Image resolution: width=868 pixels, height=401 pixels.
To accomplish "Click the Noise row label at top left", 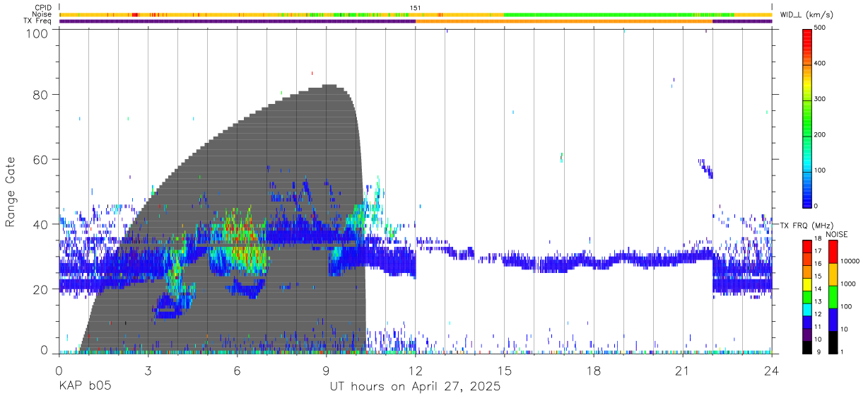I will click(42, 14).
